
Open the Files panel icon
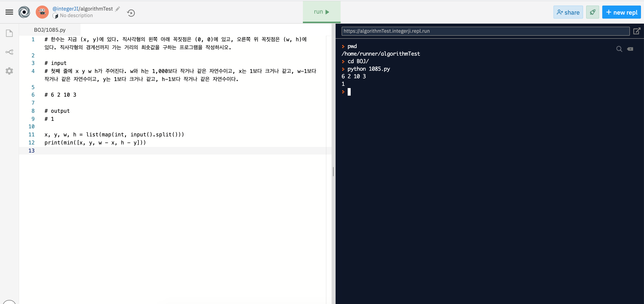9,33
